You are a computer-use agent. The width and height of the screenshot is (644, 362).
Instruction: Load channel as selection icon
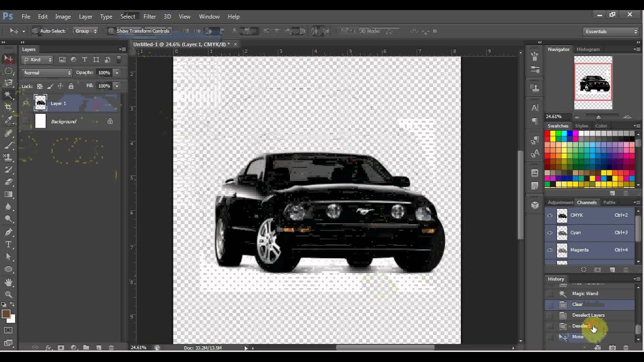(584, 270)
